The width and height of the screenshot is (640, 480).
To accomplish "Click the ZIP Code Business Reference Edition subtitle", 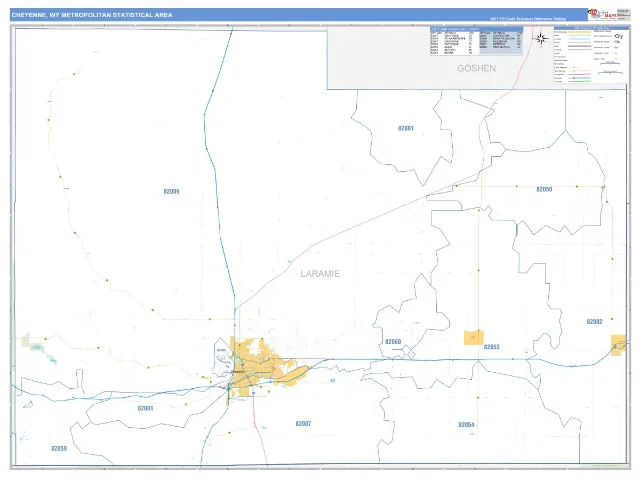I will (528, 19).
